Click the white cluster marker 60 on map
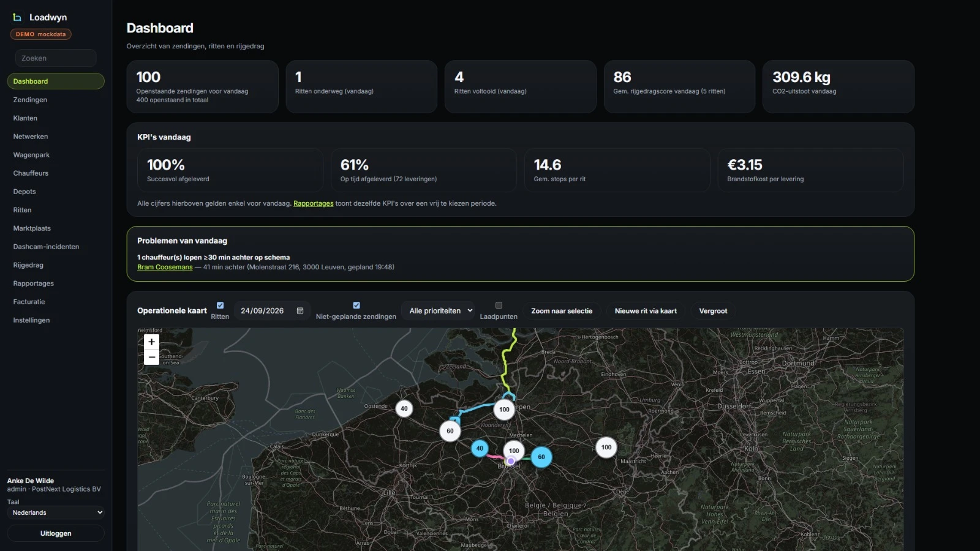Image resolution: width=980 pixels, height=551 pixels. coord(450,431)
